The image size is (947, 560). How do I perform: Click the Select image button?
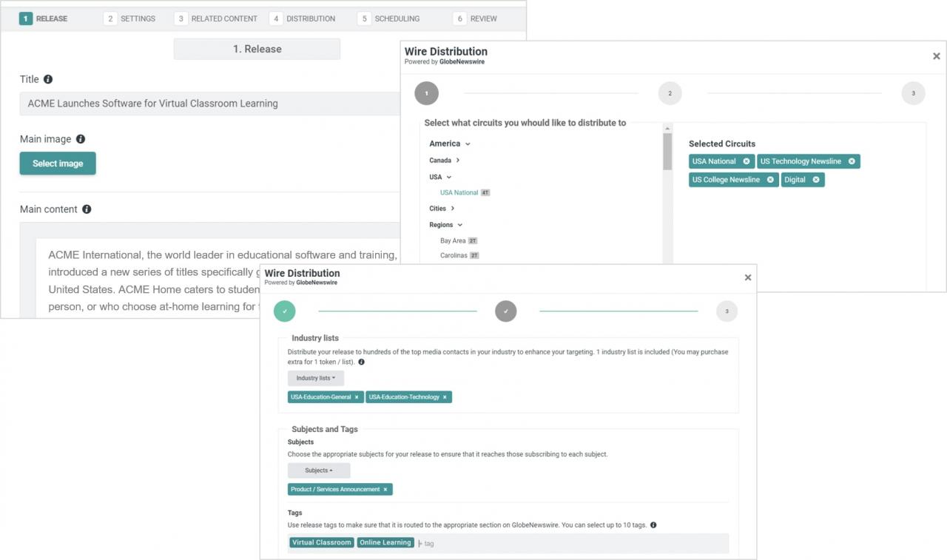58,163
